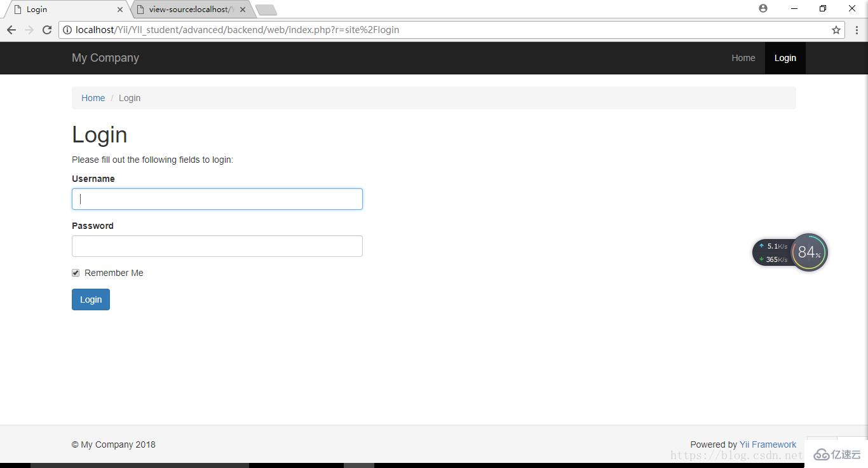Click 'Please fill out the following fields' text
The height and width of the screenshot is (468, 868).
point(153,160)
